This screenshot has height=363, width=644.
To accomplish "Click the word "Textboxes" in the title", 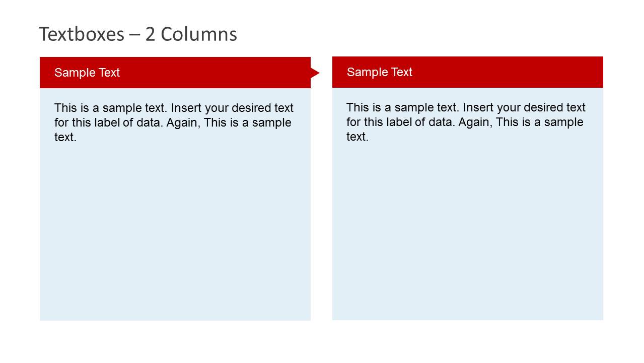I will tap(81, 34).
